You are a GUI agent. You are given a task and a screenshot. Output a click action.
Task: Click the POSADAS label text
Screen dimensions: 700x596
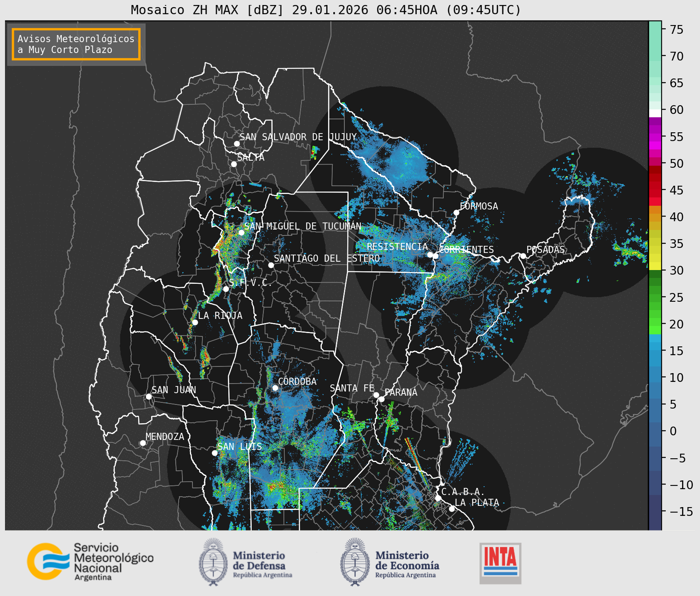[x=546, y=250]
